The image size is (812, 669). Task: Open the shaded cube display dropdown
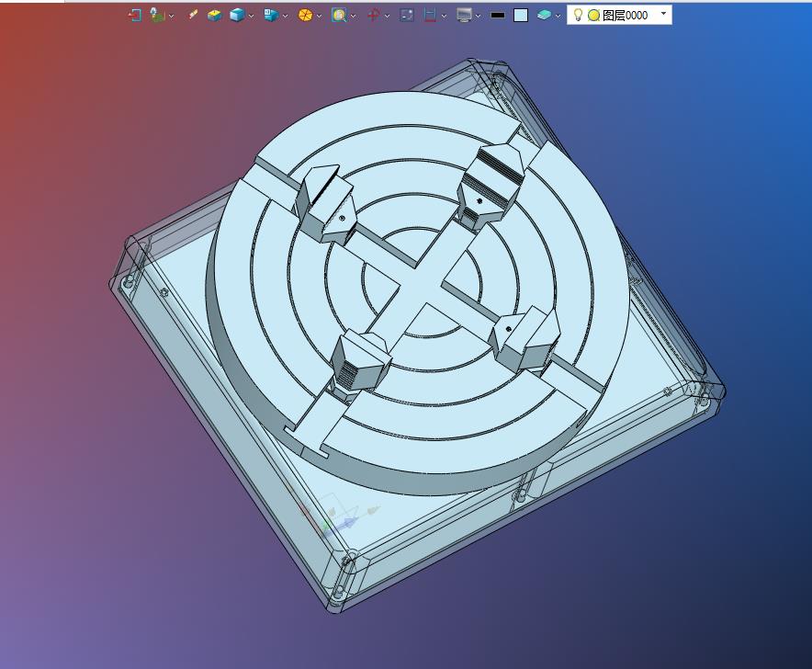pos(251,16)
